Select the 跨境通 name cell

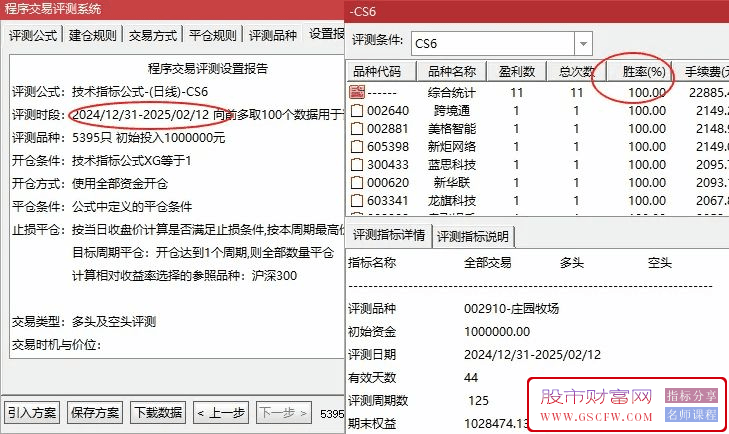(x=451, y=111)
